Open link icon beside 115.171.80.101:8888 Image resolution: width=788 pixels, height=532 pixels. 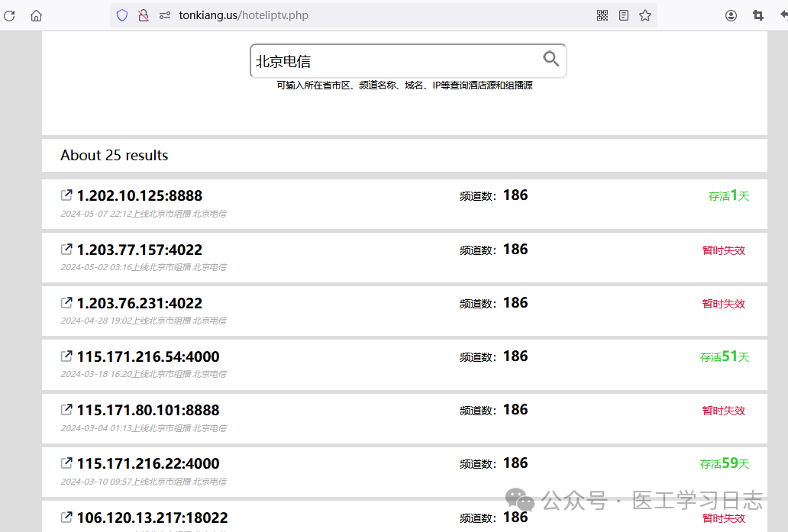[x=66, y=409]
